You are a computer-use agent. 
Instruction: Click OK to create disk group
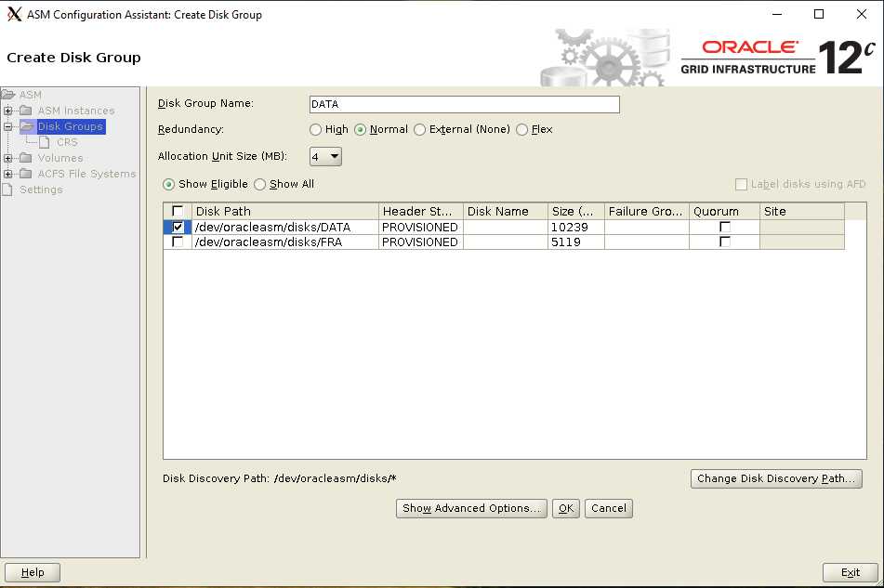[566, 508]
